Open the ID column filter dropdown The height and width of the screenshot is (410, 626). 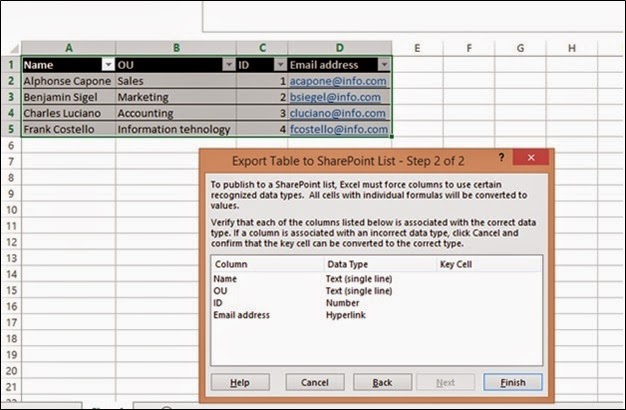(x=280, y=65)
